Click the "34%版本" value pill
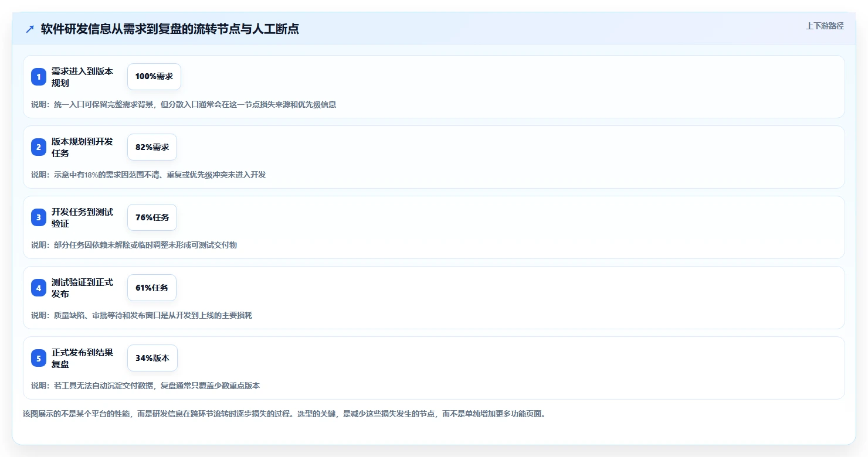The image size is (868, 457). pos(152,358)
